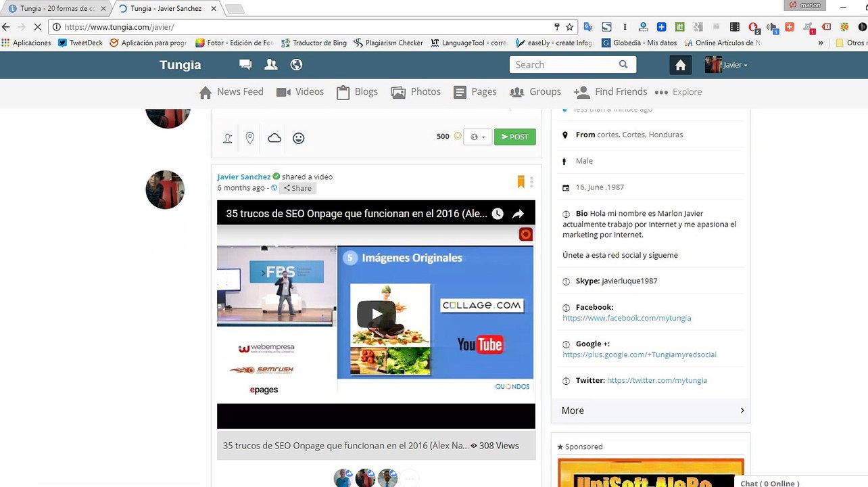This screenshot has width=868, height=487.
Task: Play the embedded YouTube video
Action: (377, 313)
